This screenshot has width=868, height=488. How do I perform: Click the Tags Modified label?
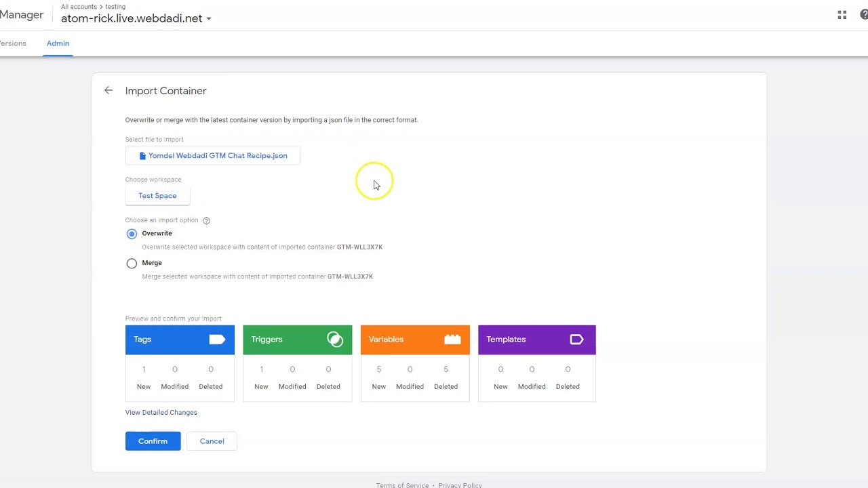[x=174, y=386]
